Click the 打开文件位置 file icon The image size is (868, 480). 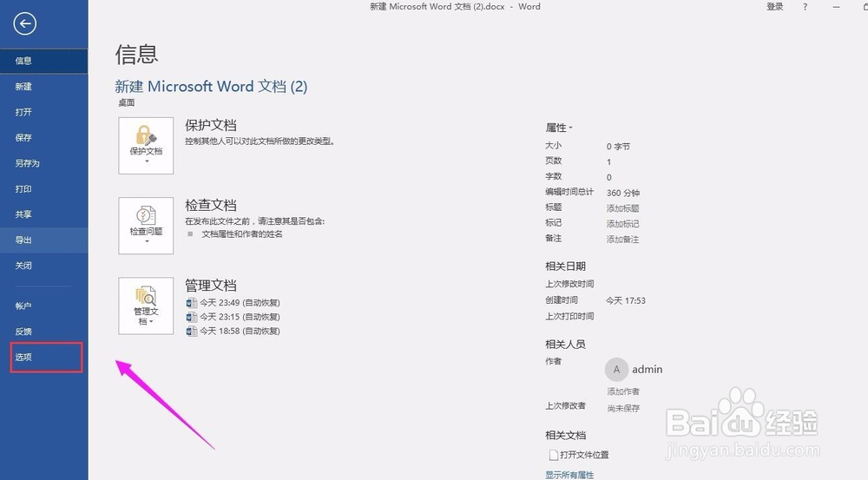pos(554,455)
